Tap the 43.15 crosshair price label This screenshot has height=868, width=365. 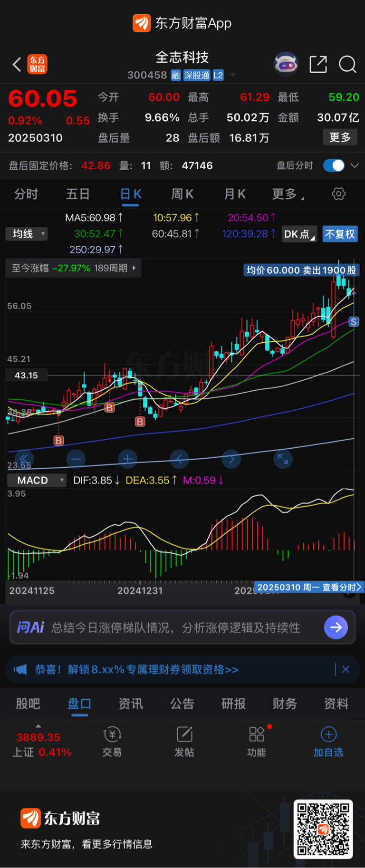click(26, 375)
